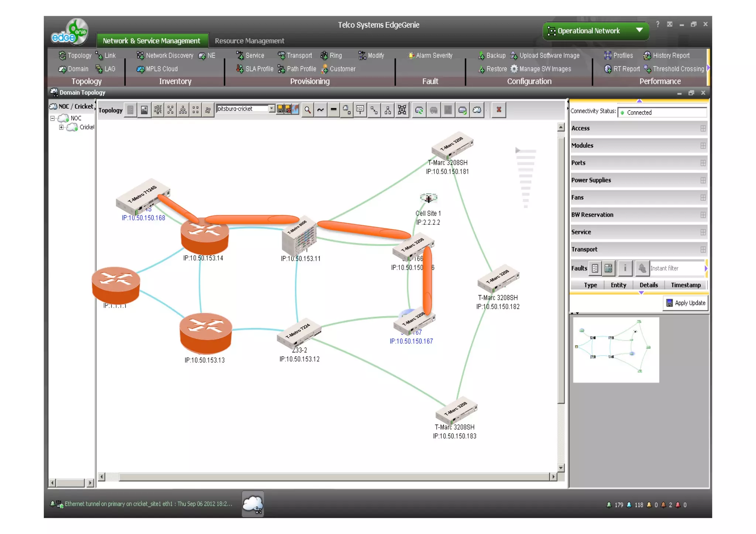The height and width of the screenshot is (534, 756).
Task: Open the pitsburg-cricket layout combo box
Action: pyautogui.click(x=272, y=109)
